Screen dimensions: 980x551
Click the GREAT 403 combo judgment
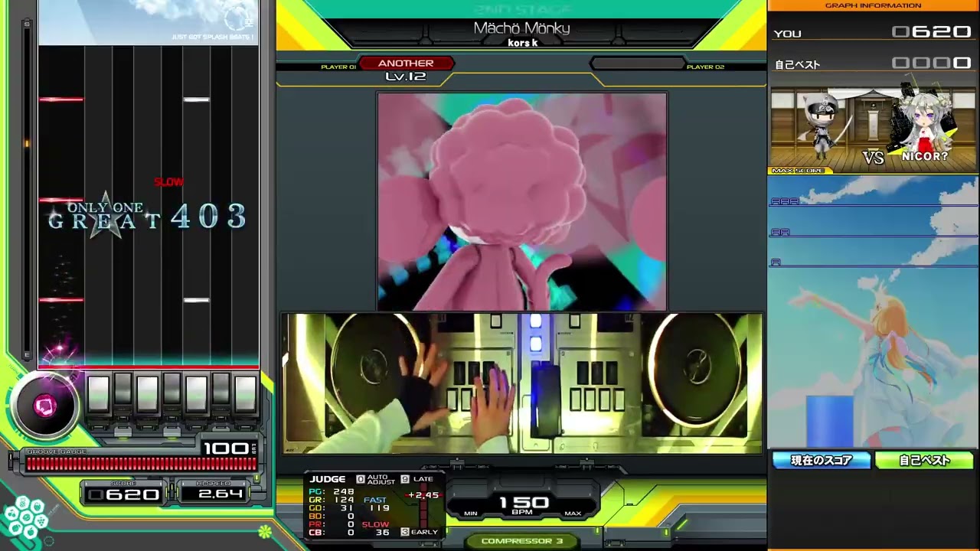147,218
